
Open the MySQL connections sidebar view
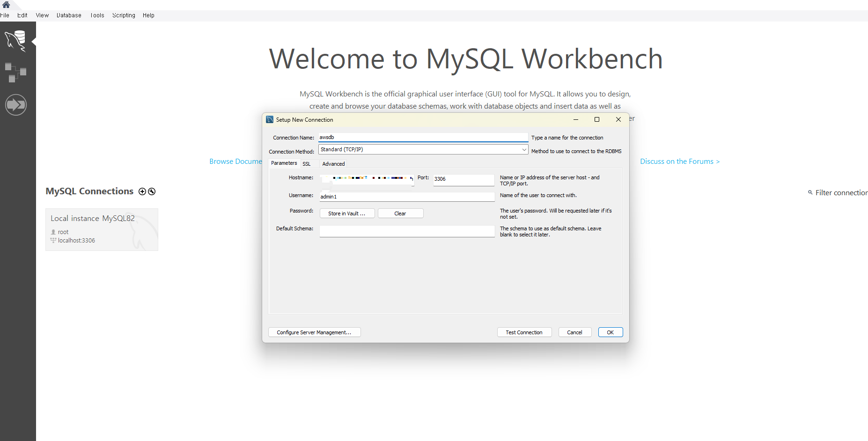click(x=15, y=41)
